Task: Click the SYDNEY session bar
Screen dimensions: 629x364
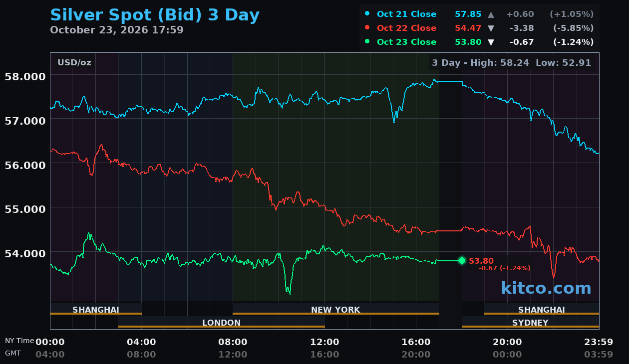Action: pos(530,322)
